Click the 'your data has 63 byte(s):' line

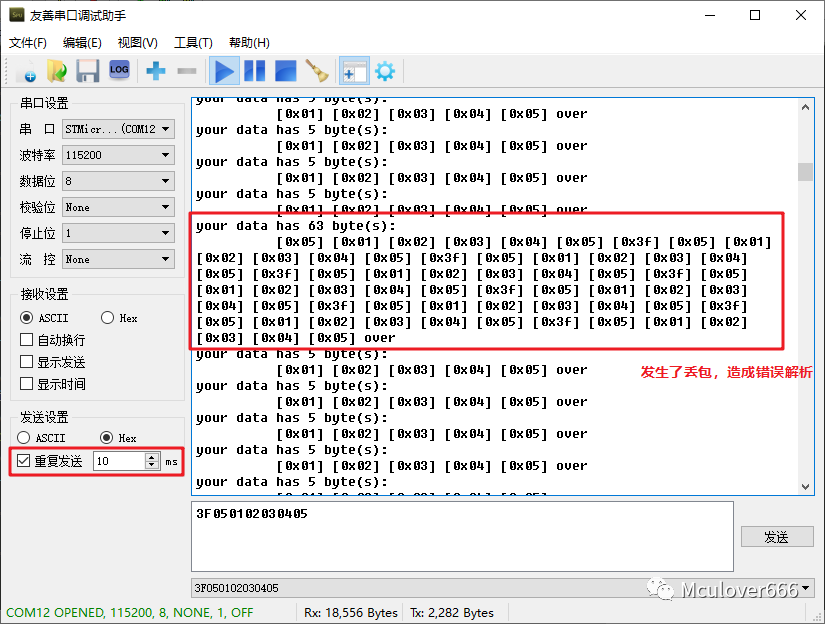(x=296, y=226)
